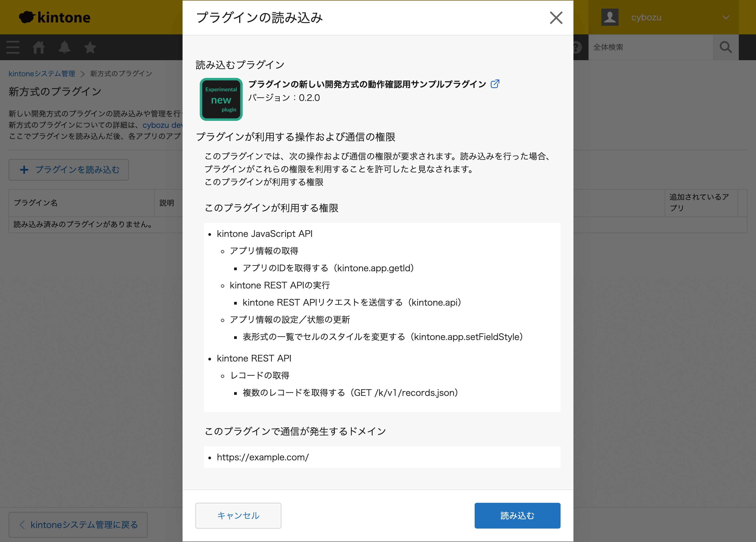Click the https://example.com/ domain entry

point(263,457)
